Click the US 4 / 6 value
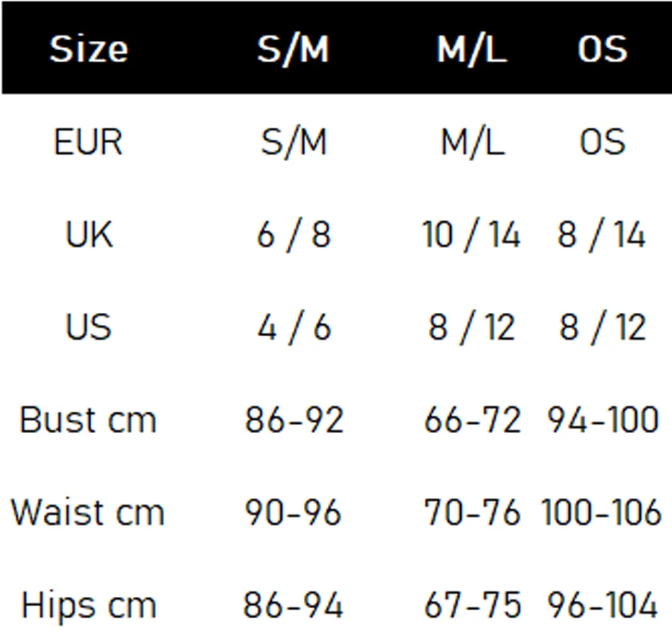This screenshot has width=672, height=640. tap(293, 327)
